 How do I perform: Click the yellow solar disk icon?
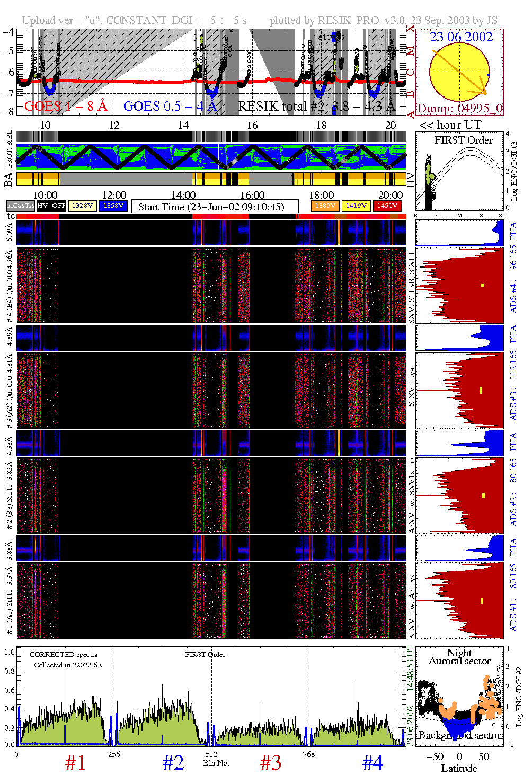(x=459, y=72)
